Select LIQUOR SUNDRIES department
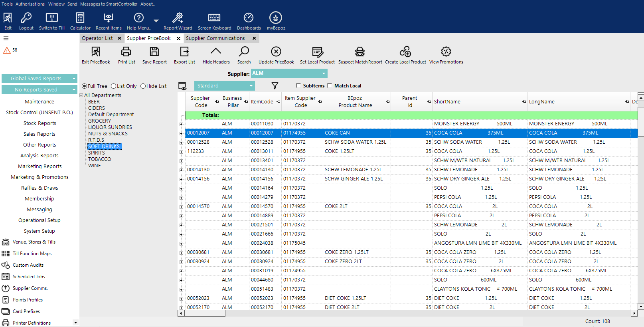This screenshot has width=644, height=327. 110,127
